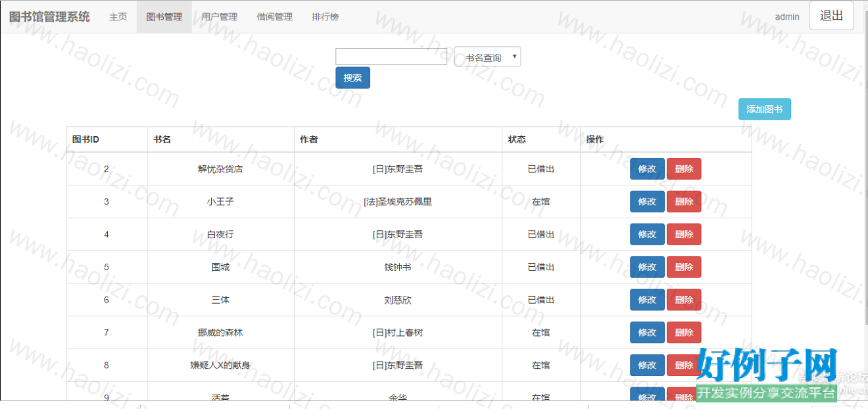Click 删除 for the 小王子 book
This screenshot has height=409, width=868.
click(684, 202)
